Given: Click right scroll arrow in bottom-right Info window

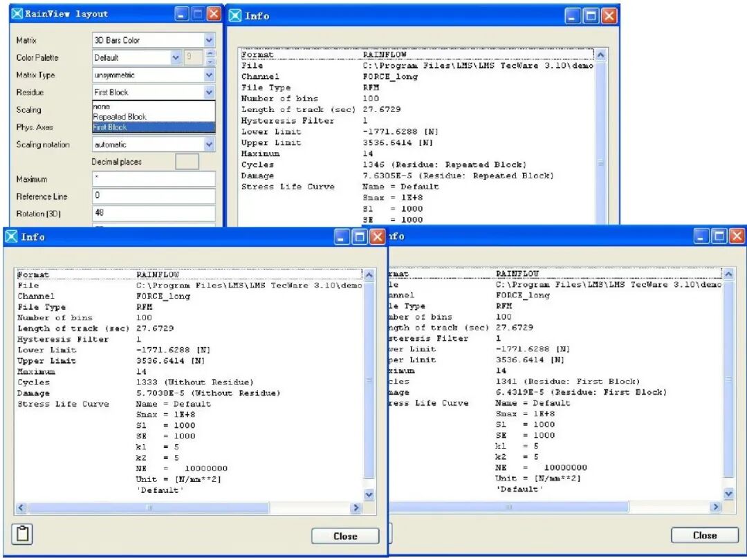Looking at the screenshot, I should tap(715, 507).
